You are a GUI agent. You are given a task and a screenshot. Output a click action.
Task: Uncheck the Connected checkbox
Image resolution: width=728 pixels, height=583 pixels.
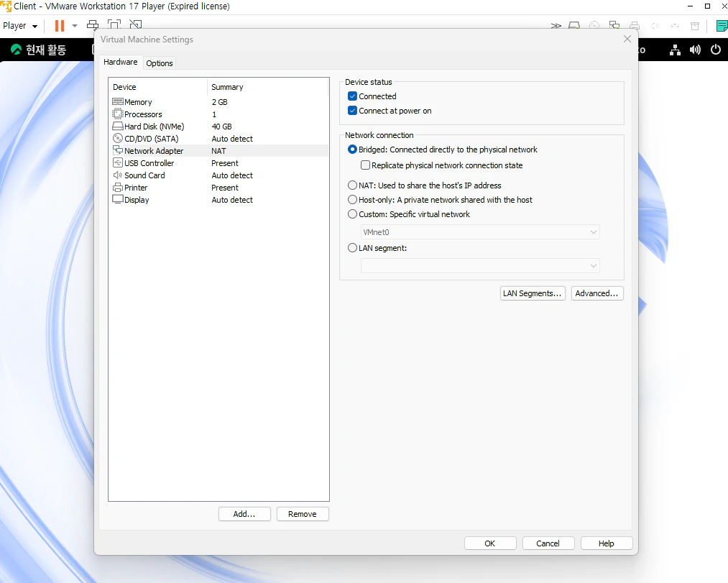[x=352, y=96]
